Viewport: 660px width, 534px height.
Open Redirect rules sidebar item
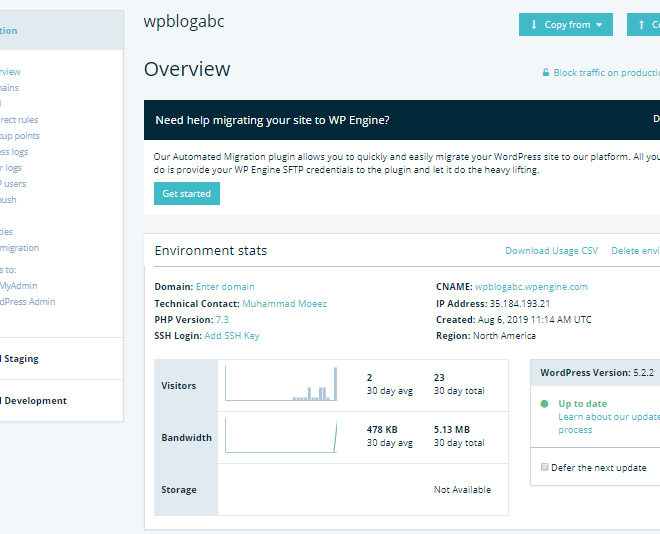[x=19, y=120]
